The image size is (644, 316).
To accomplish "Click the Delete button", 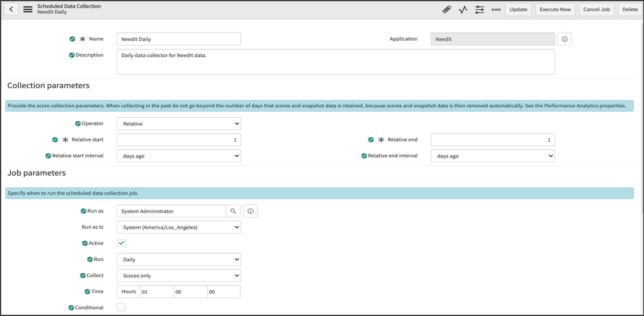I will [x=630, y=9].
